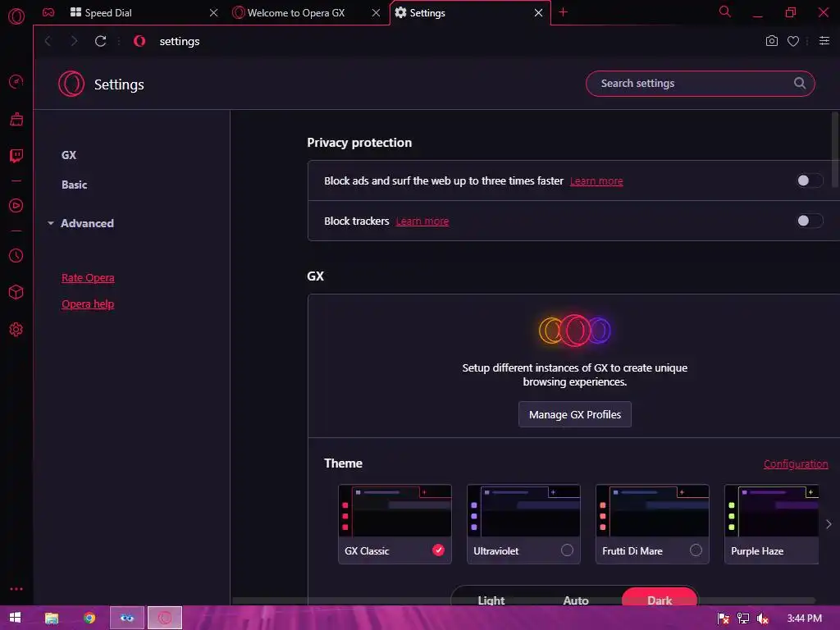Image resolution: width=840 pixels, height=630 pixels.
Task: Take a snapshot with camera icon
Action: (x=771, y=41)
